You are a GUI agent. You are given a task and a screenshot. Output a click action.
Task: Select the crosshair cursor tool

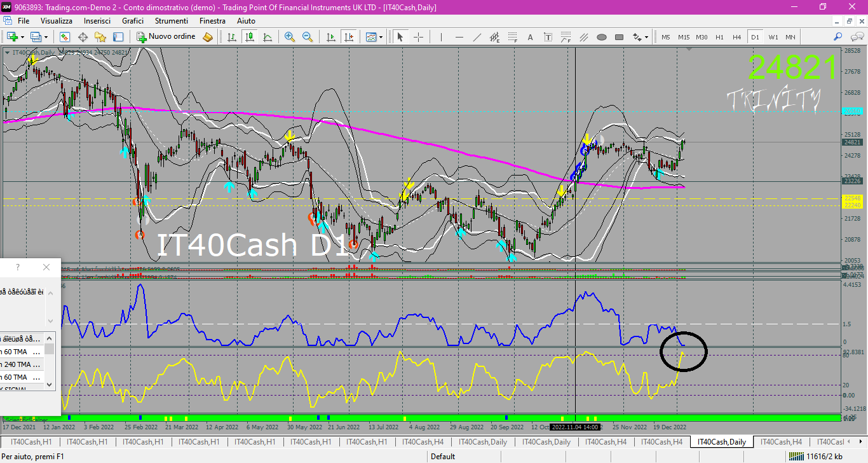point(418,37)
